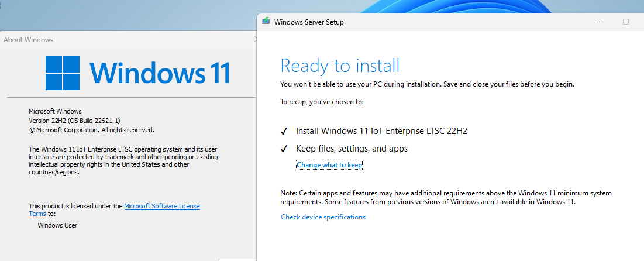Click the Keep files, settings, and apps text
This screenshot has height=261, width=644.
pos(352,149)
